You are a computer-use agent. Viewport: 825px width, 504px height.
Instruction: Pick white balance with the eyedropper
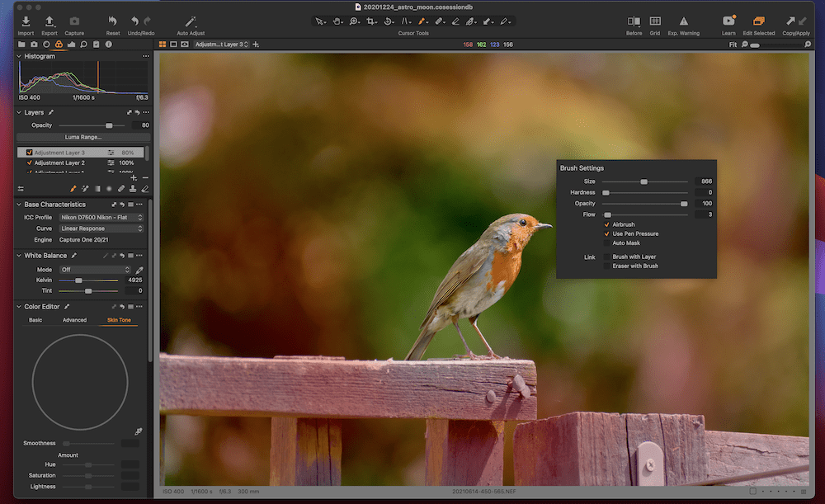139,270
